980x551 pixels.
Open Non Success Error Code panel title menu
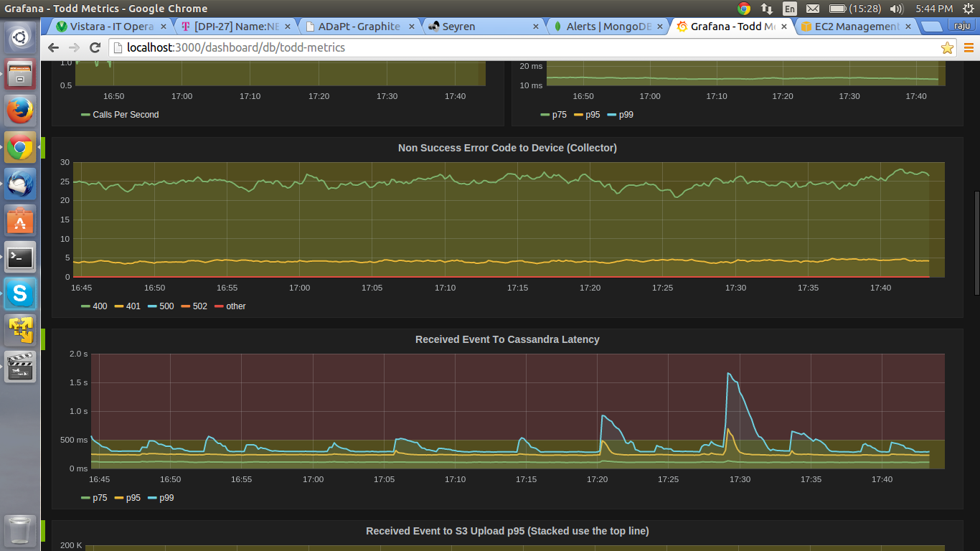coord(507,148)
